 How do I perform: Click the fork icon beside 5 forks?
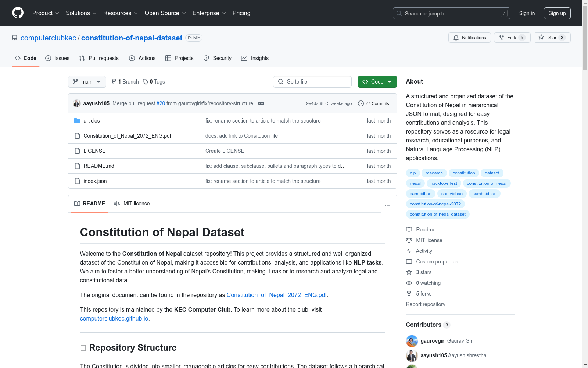point(409,294)
